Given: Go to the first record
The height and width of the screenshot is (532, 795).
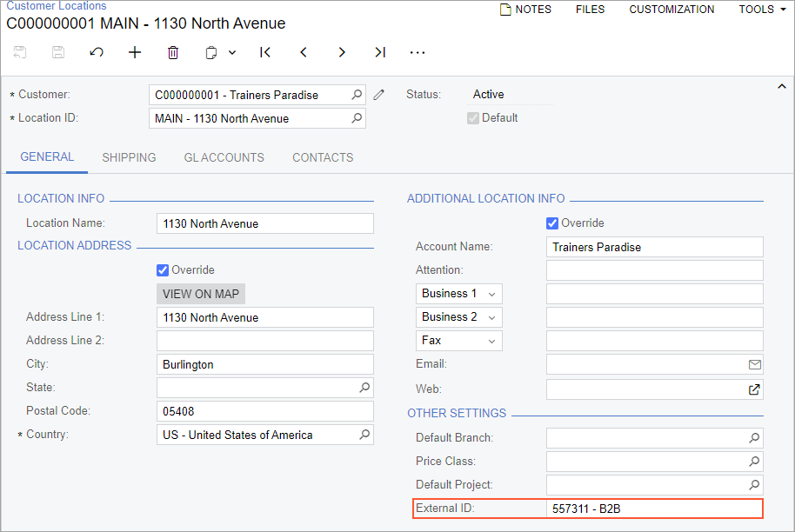Looking at the screenshot, I should tap(265, 53).
